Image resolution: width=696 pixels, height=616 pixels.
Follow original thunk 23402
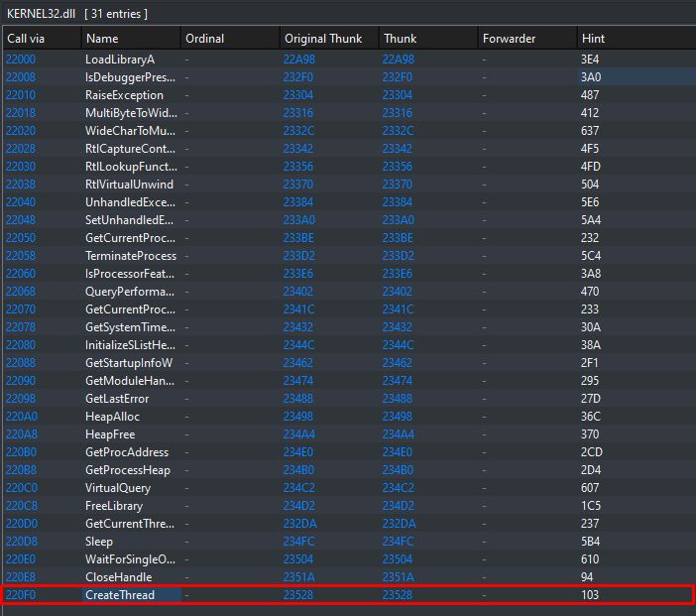(x=298, y=292)
